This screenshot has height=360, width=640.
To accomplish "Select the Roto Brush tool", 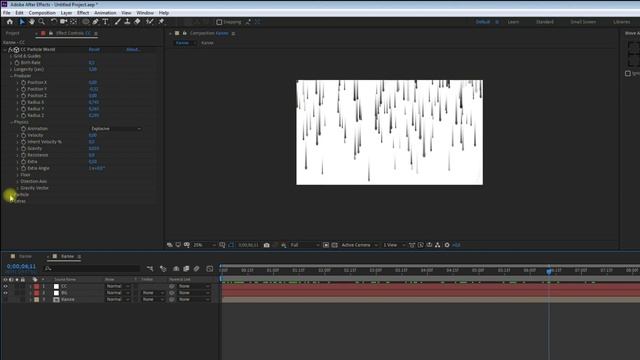I will pos(150,22).
